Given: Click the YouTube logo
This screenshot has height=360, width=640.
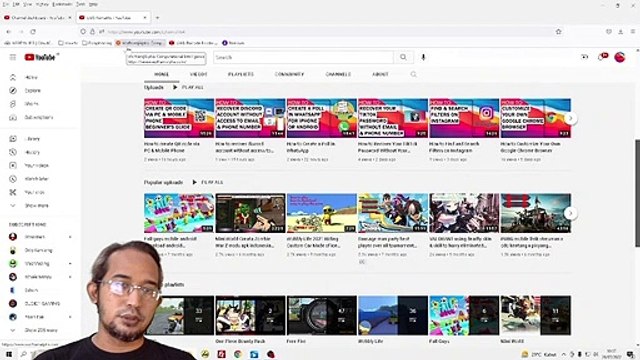Looking at the screenshot, I should [x=40, y=58].
